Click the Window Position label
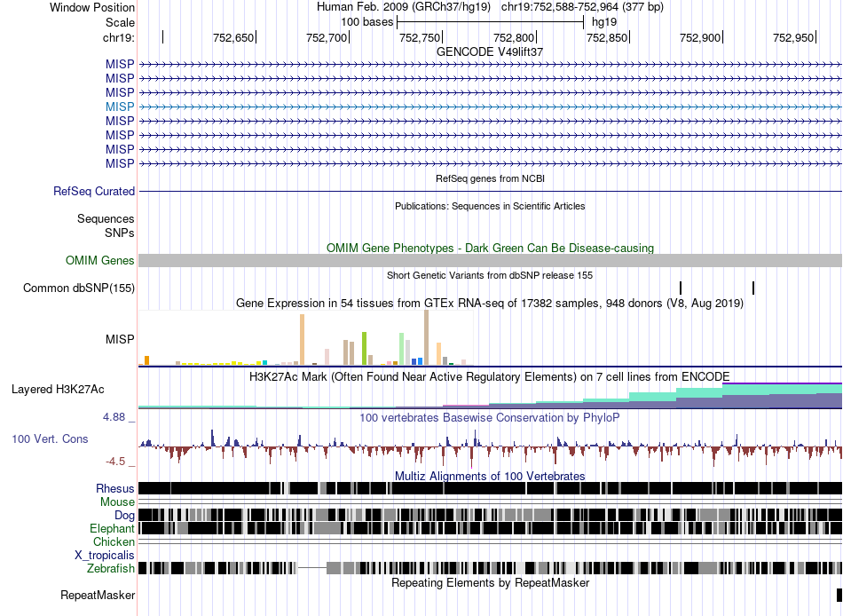 (92, 7)
